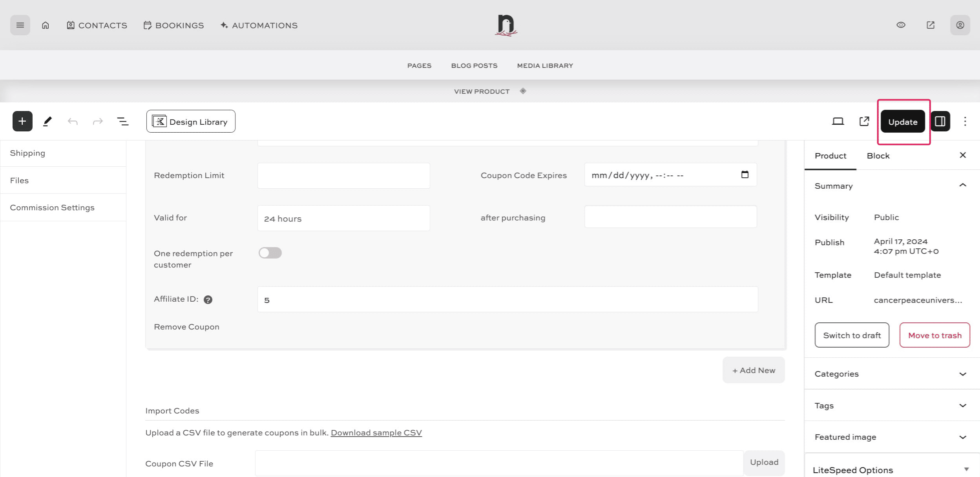Click the block inserter plus button
The height and width of the screenshot is (477, 980).
(22, 121)
